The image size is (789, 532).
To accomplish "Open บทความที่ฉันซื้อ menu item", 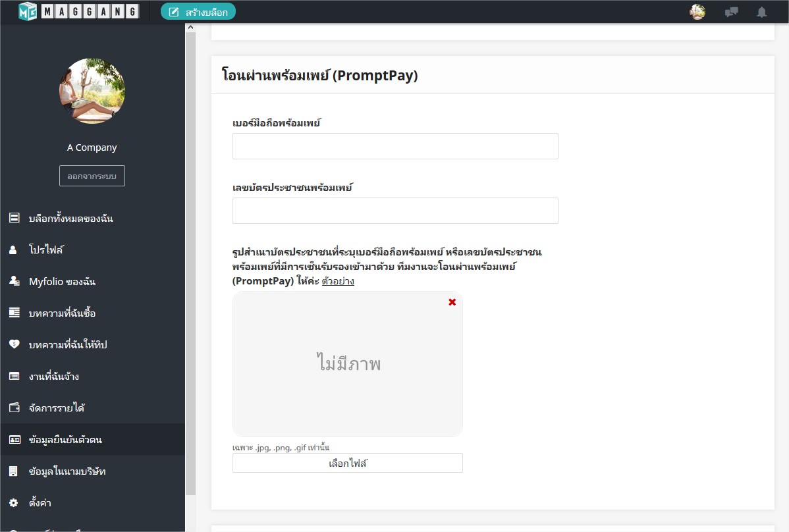I will tap(63, 313).
